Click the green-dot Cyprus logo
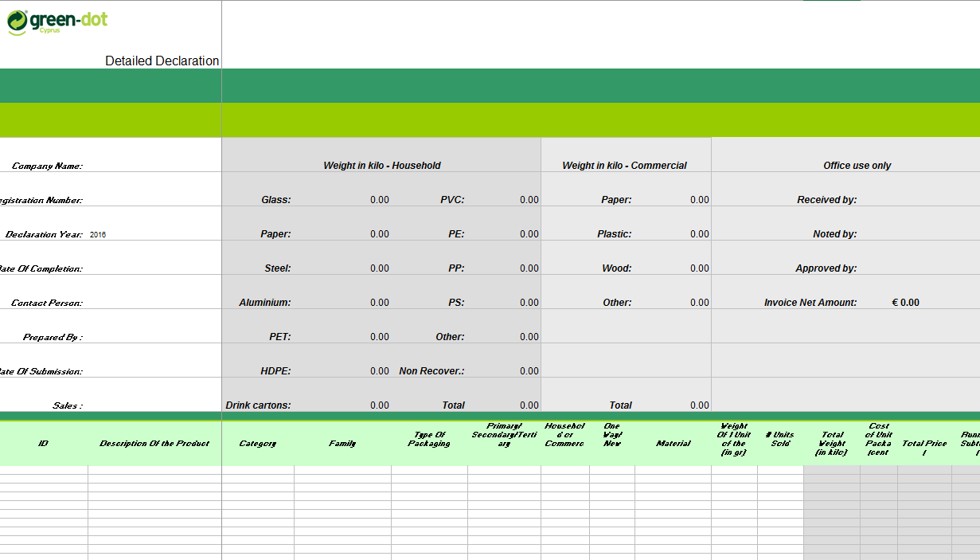This screenshot has width=980, height=560. click(57, 22)
